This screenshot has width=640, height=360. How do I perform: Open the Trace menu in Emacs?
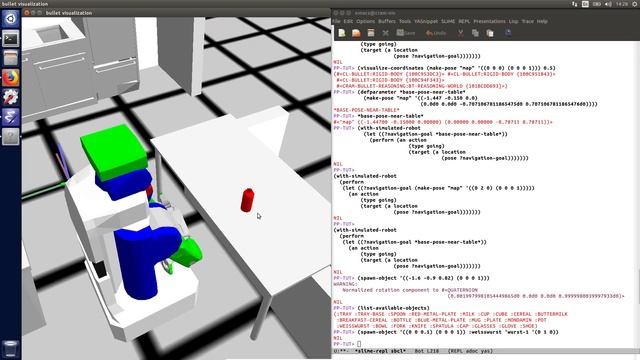coord(528,21)
